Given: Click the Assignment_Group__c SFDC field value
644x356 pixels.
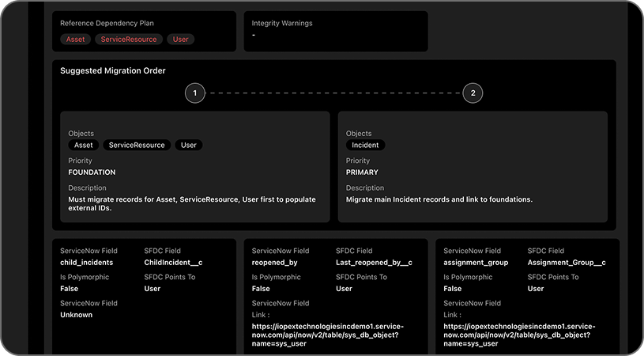Looking at the screenshot, I should pos(567,263).
